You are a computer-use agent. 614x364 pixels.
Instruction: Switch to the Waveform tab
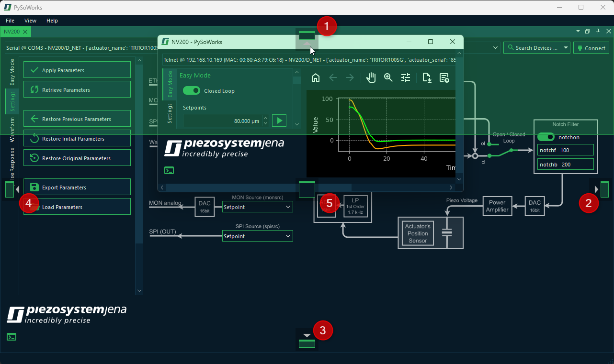pos(12,130)
